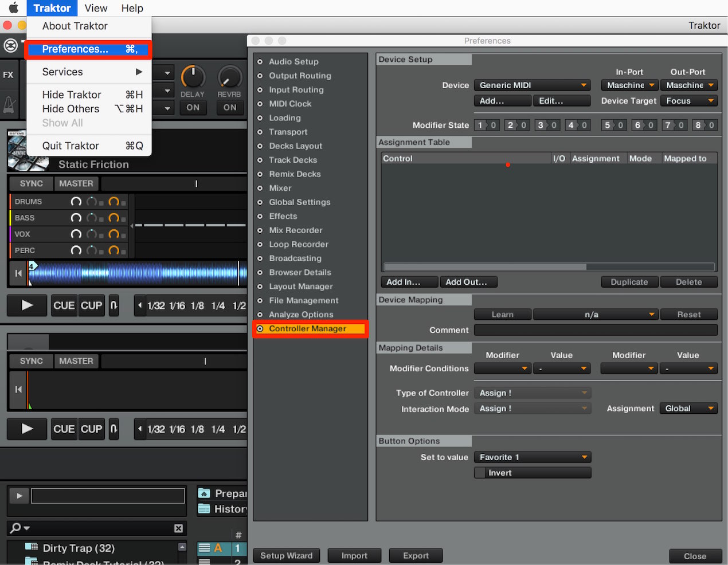The image size is (728, 565).
Task: Click the browser preview play button
Action: pos(19,496)
